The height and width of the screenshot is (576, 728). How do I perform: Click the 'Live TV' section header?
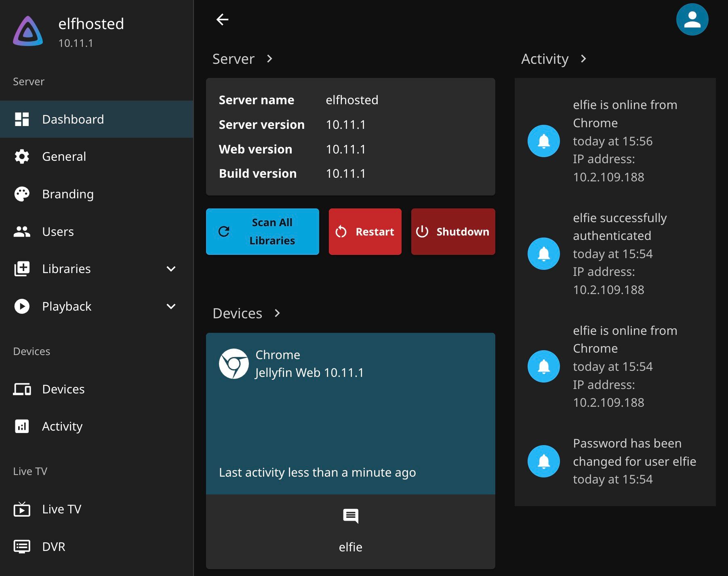pyautogui.click(x=30, y=471)
